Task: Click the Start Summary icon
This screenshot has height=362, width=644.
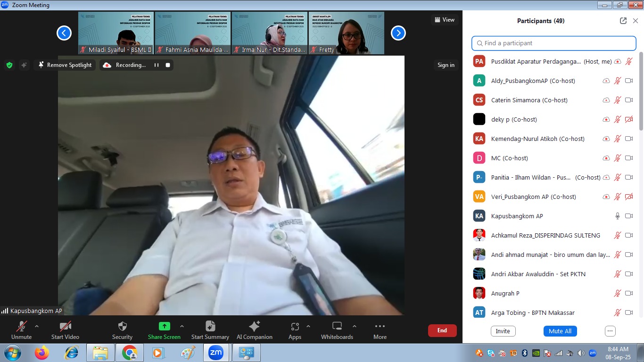Action: [210, 327]
